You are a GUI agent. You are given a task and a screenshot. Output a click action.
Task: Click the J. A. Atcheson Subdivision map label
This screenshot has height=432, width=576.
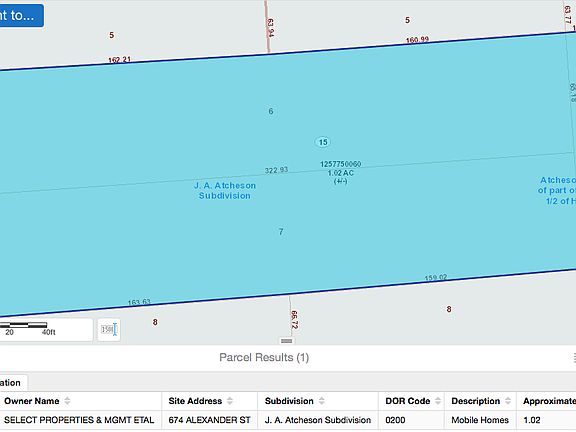[225, 191]
